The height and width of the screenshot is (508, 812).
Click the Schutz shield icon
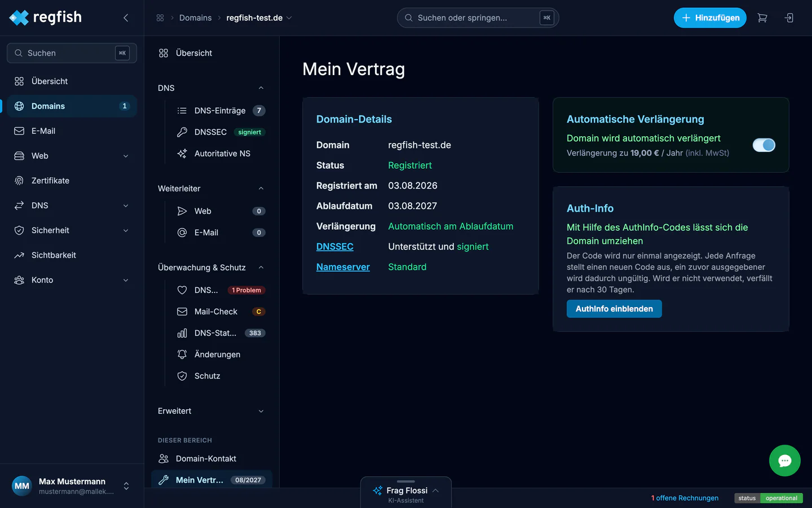[182, 376]
